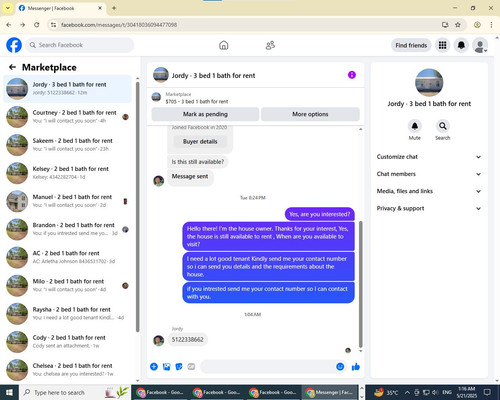
Task: Select Jordy 3 bed 1 bath conversation
Action: coord(67,89)
